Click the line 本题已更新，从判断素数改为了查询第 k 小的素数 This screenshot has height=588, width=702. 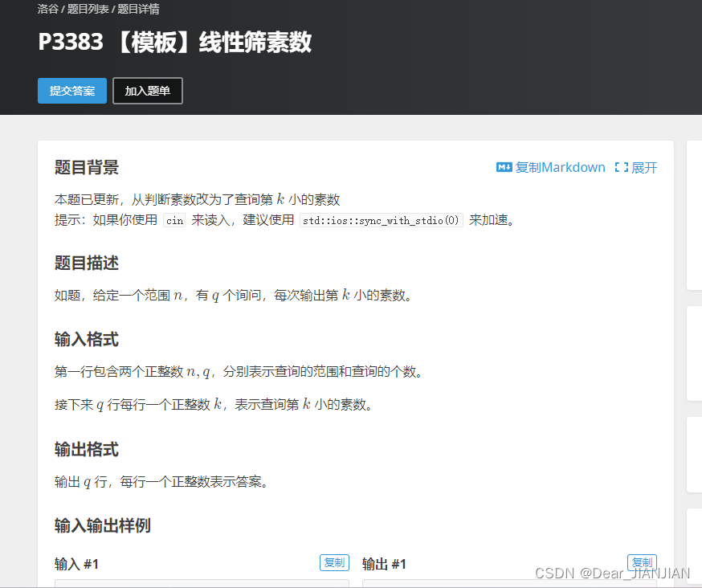198,199
